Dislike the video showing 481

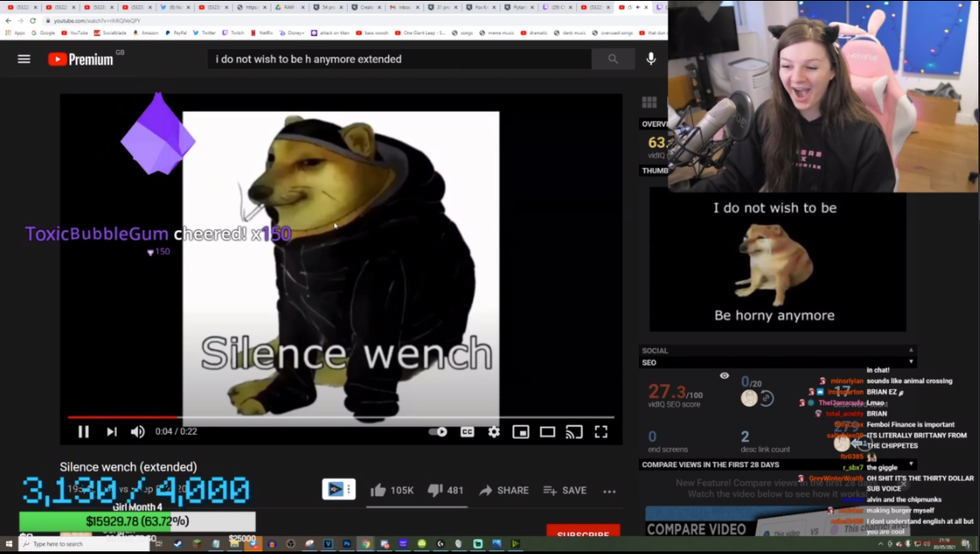446,490
